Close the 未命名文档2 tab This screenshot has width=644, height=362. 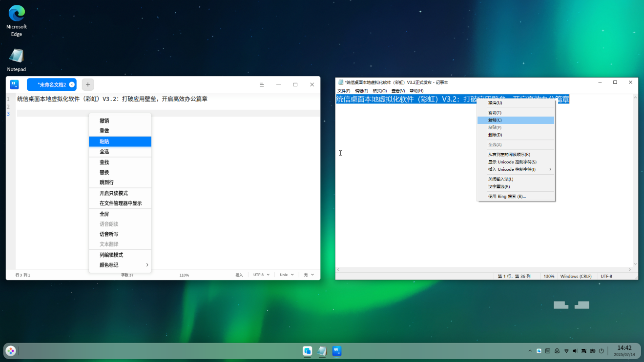click(x=72, y=84)
